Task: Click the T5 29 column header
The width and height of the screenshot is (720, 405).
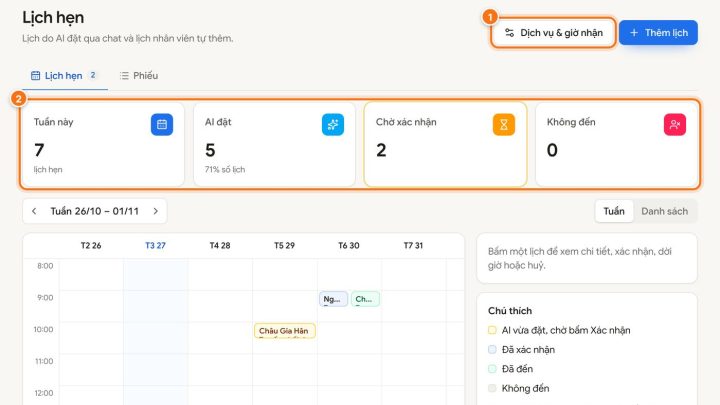Action: tap(284, 246)
